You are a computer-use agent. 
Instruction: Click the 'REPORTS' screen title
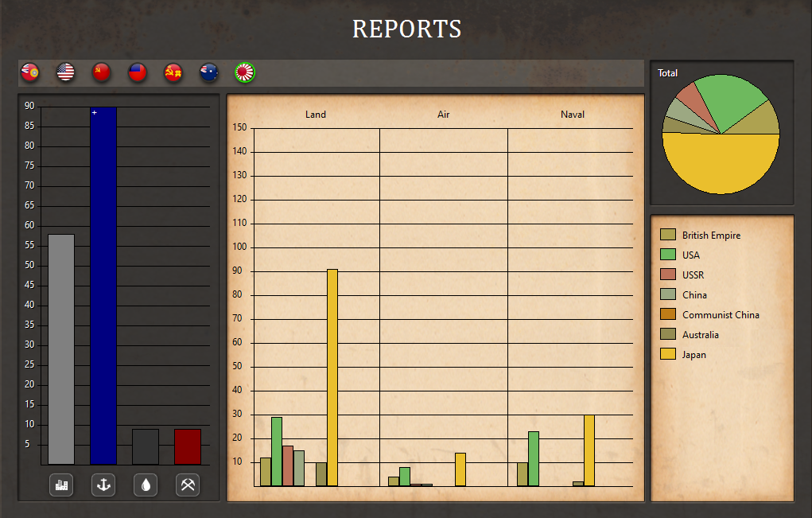pyautogui.click(x=406, y=29)
